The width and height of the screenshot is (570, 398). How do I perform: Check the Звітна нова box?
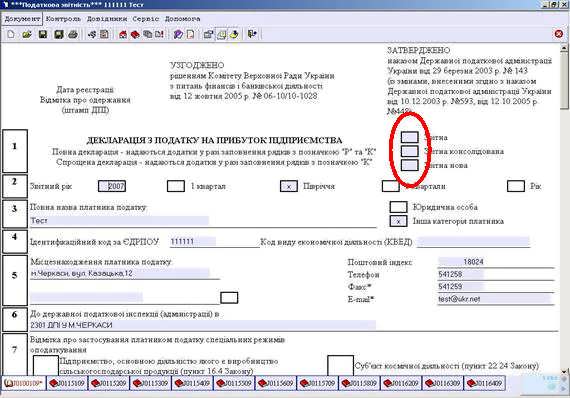pyautogui.click(x=409, y=165)
